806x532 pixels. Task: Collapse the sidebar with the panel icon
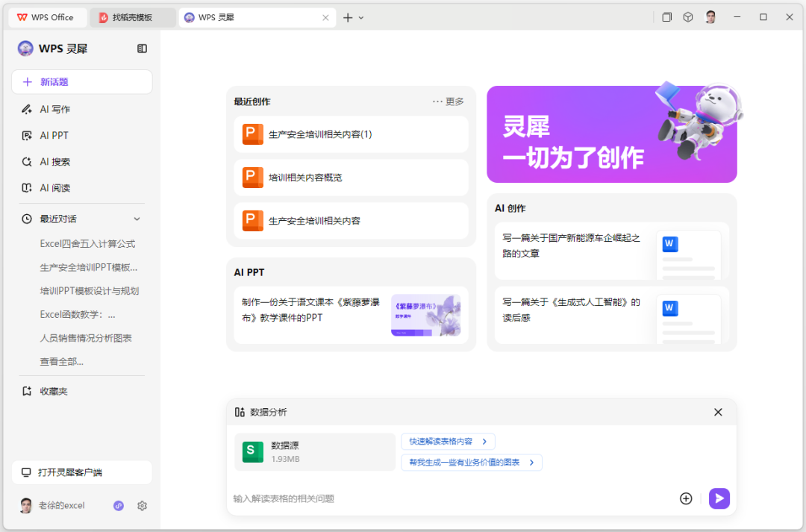142,48
